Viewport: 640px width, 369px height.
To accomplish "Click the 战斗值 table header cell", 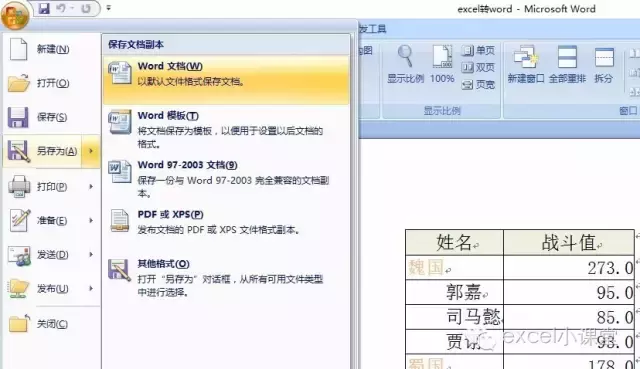I will 569,242.
